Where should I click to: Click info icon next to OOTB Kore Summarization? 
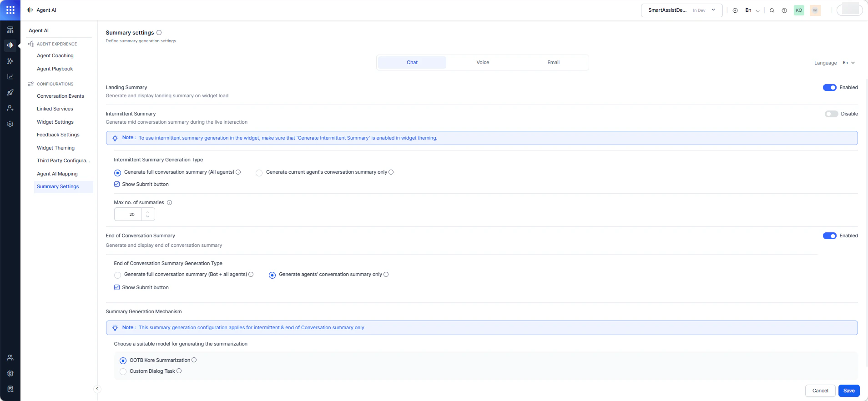194,360
